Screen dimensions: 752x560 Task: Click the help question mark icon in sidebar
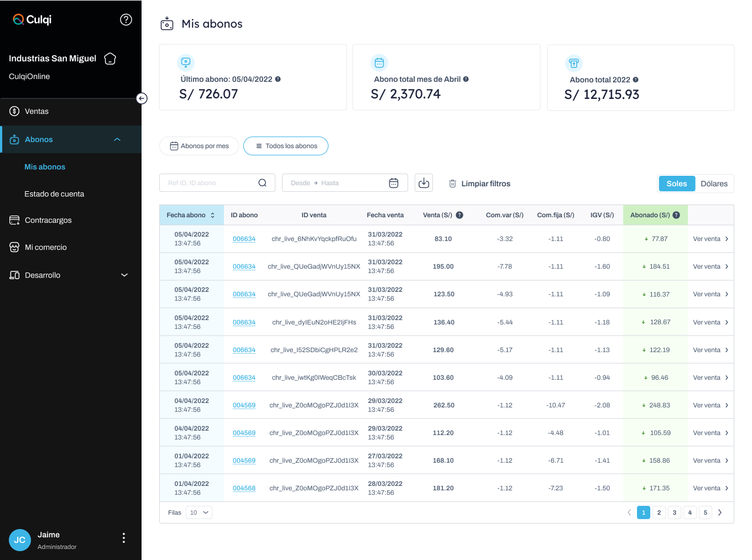[126, 20]
